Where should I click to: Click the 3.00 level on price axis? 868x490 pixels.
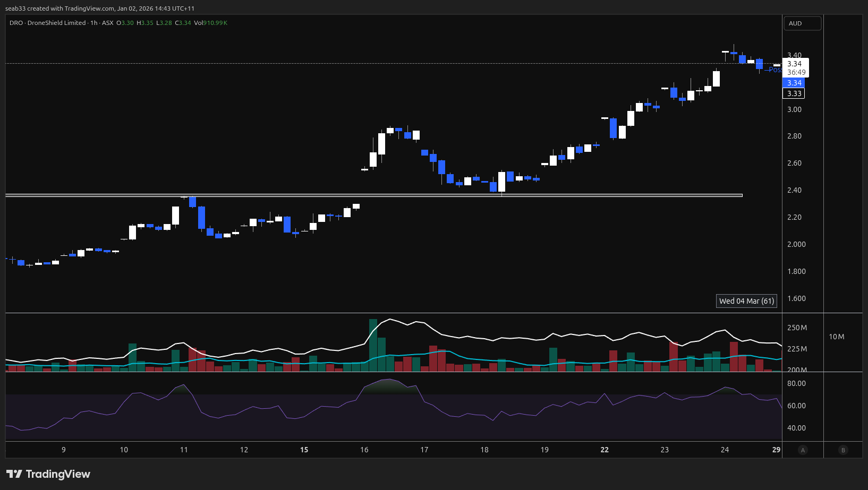794,109
